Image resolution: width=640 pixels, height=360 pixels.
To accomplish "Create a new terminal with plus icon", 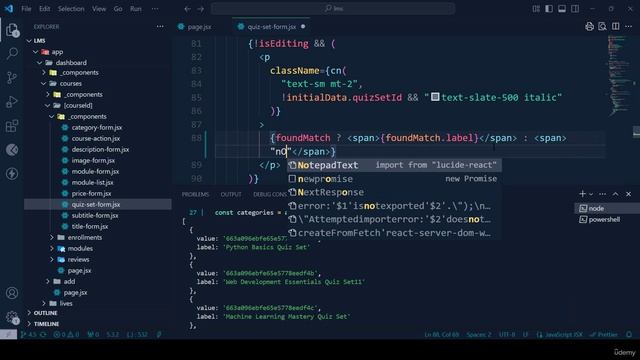I will (582, 194).
